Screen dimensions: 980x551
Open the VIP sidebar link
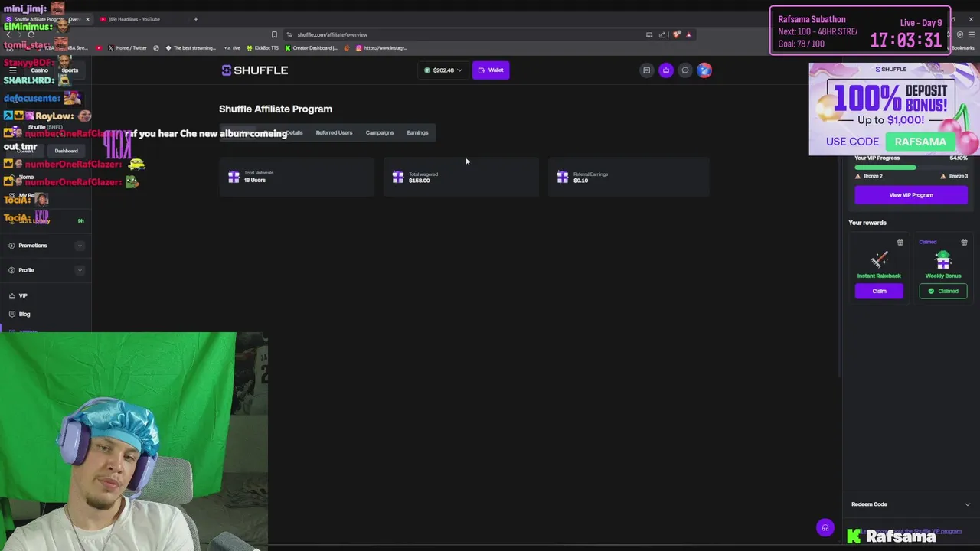coord(23,296)
